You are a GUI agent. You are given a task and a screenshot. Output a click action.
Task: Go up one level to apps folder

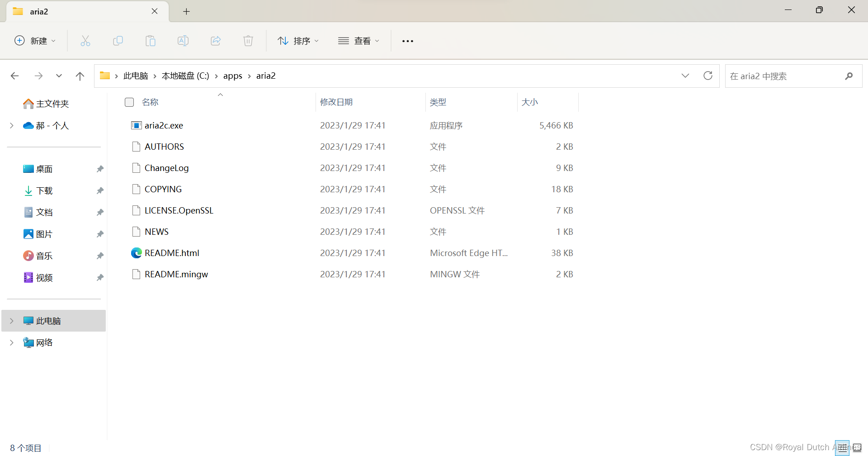pos(80,76)
